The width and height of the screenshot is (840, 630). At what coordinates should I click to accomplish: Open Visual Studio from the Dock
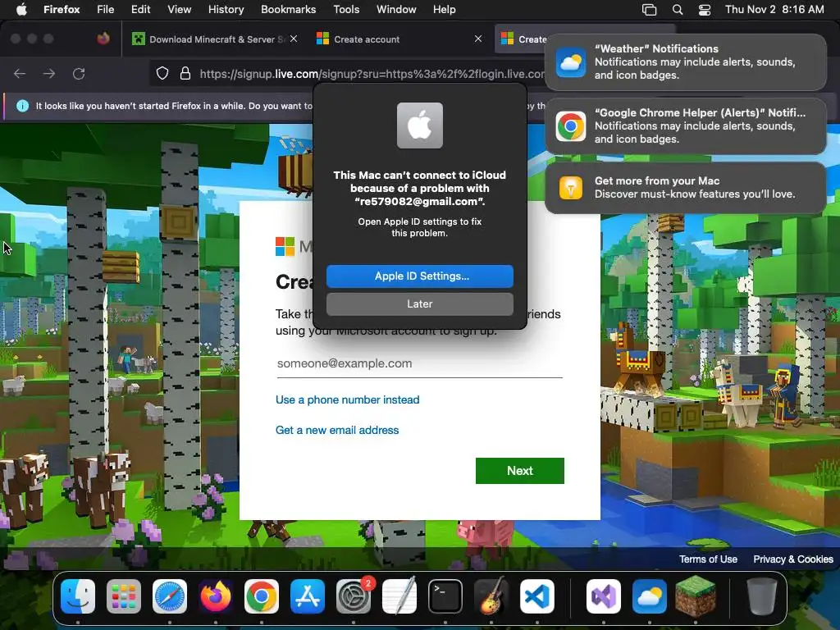pos(604,596)
